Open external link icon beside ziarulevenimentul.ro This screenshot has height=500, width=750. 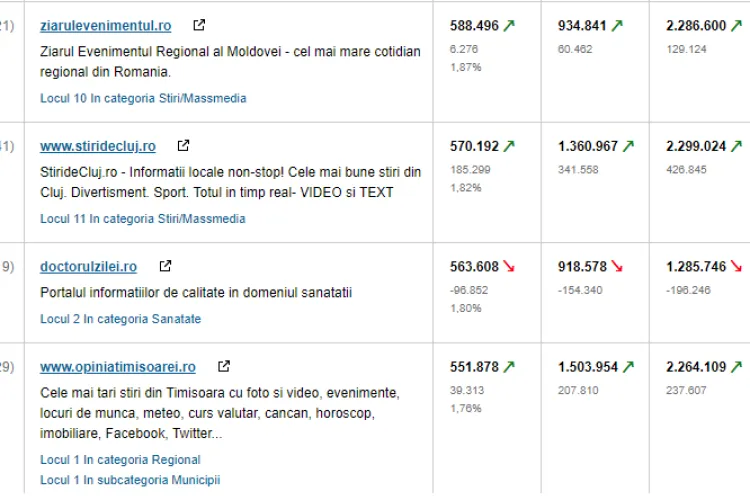199,25
